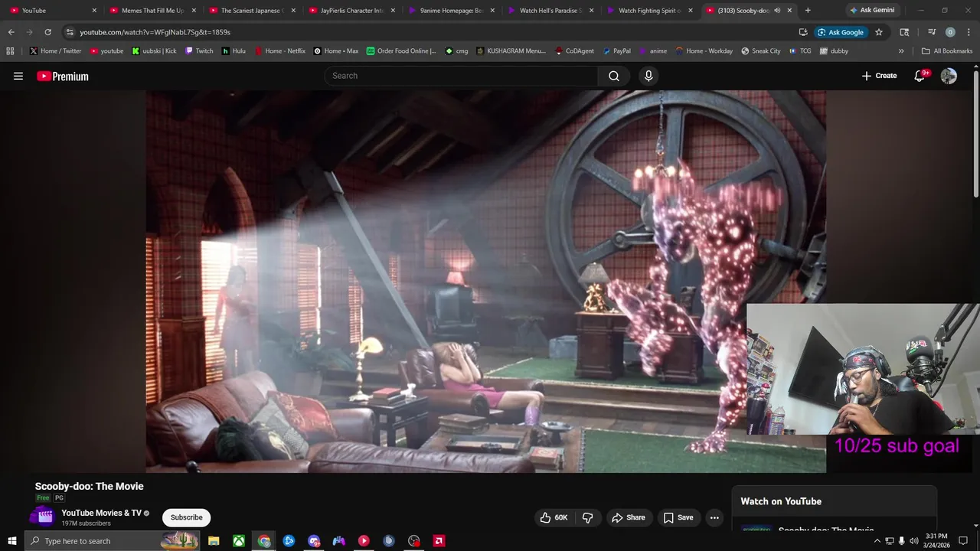
Task: Switch to the Watch Hell's Paradise tab
Action: tap(550, 11)
